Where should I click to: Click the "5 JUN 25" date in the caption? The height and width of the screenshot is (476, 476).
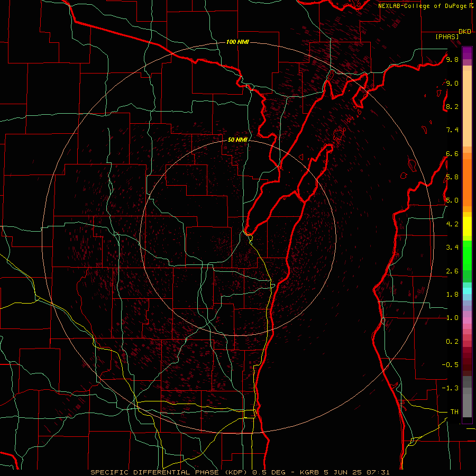342,472
